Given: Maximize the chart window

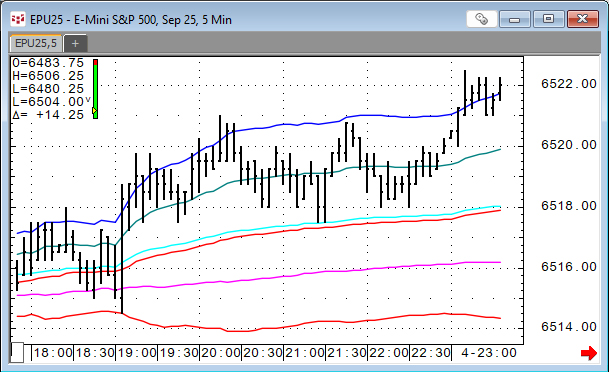Looking at the screenshot, I should coord(548,19).
